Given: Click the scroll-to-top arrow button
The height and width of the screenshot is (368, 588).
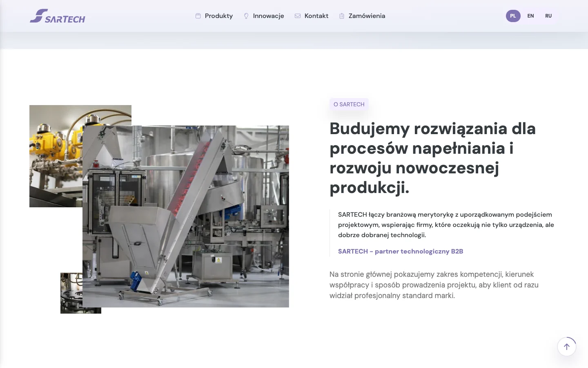Looking at the screenshot, I should (x=567, y=347).
